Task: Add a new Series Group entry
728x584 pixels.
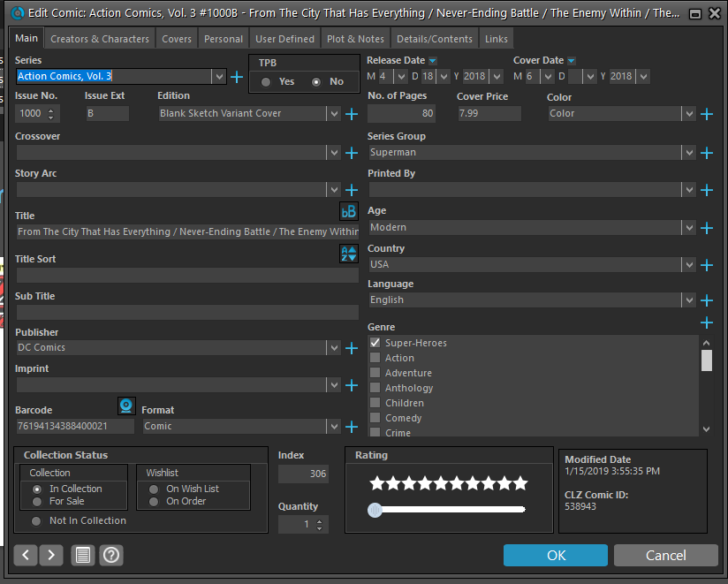Action: tap(707, 153)
